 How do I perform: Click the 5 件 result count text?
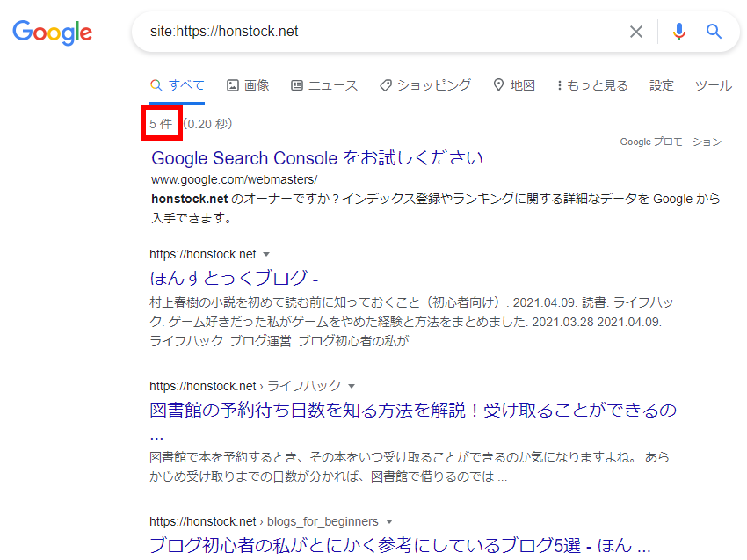click(161, 124)
